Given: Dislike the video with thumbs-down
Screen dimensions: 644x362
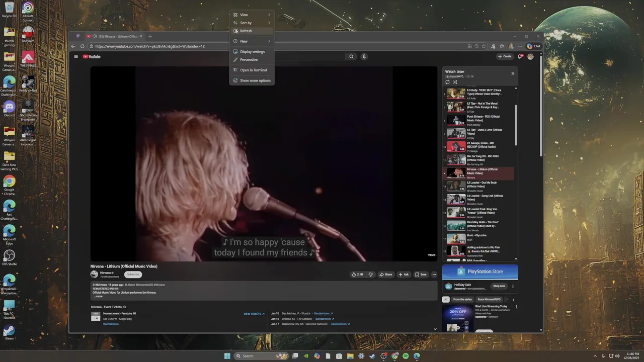Looking at the screenshot, I should pos(371,275).
